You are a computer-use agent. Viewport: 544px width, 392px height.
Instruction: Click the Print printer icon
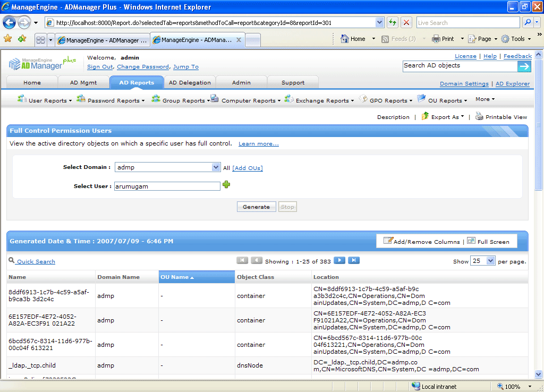pos(436,39)
